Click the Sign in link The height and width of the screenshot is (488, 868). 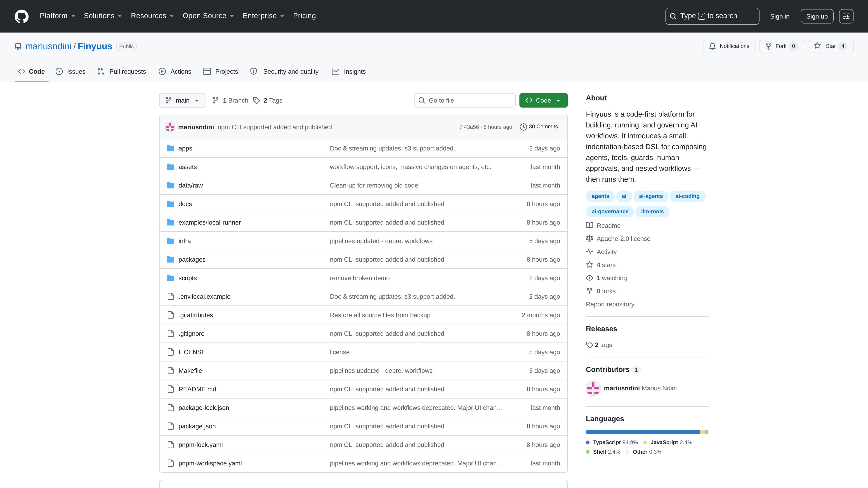click(780, 16)
